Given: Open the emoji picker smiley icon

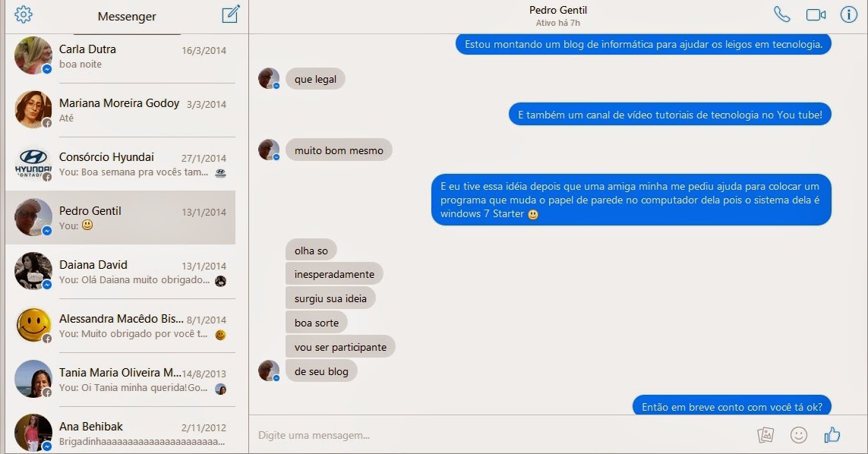Looking at the screenshot, I should click(798, 435).
